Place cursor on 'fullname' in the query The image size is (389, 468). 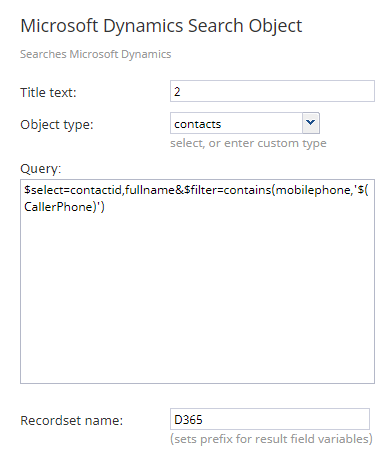click(x=149, y=190)
